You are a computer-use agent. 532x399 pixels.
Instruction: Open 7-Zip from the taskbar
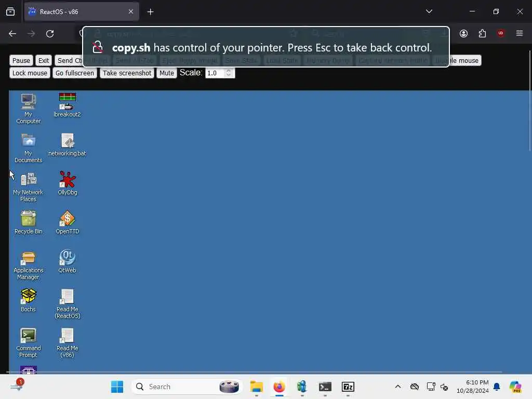(x=348, y=387)
